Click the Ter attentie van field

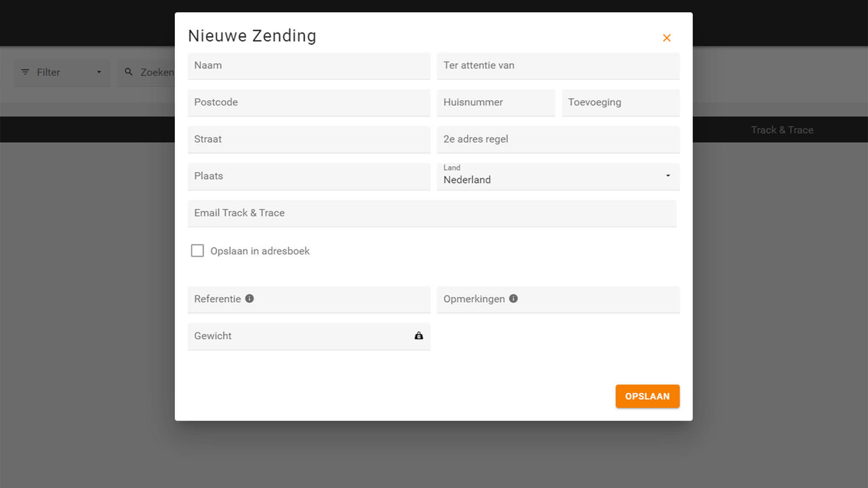[x=558, y=66]
